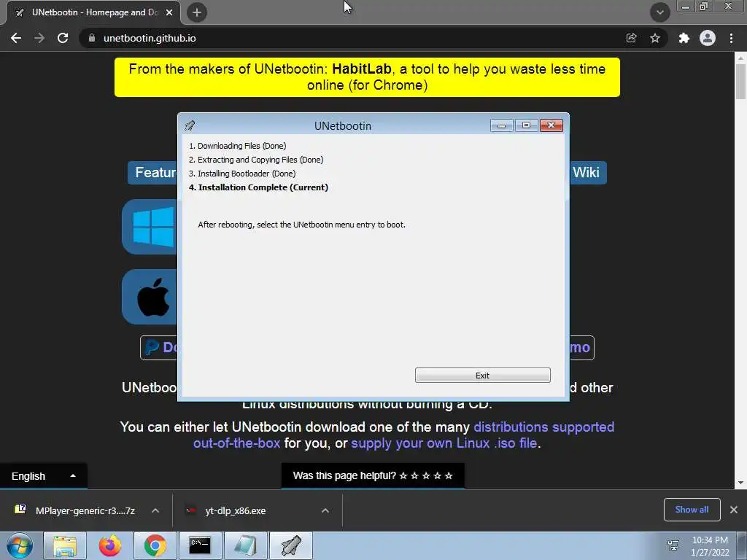Open Chrome's three-dot menu
This screenshot has height=560, width=747.
pos(731,38)
